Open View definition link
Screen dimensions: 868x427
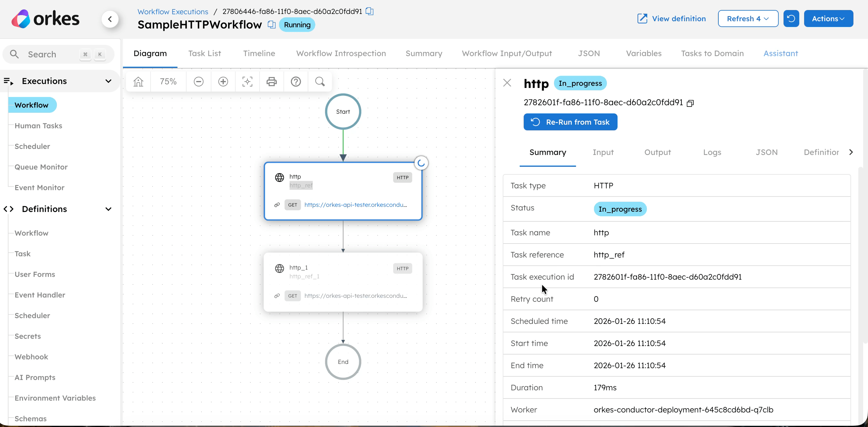(x=671, y=18)
